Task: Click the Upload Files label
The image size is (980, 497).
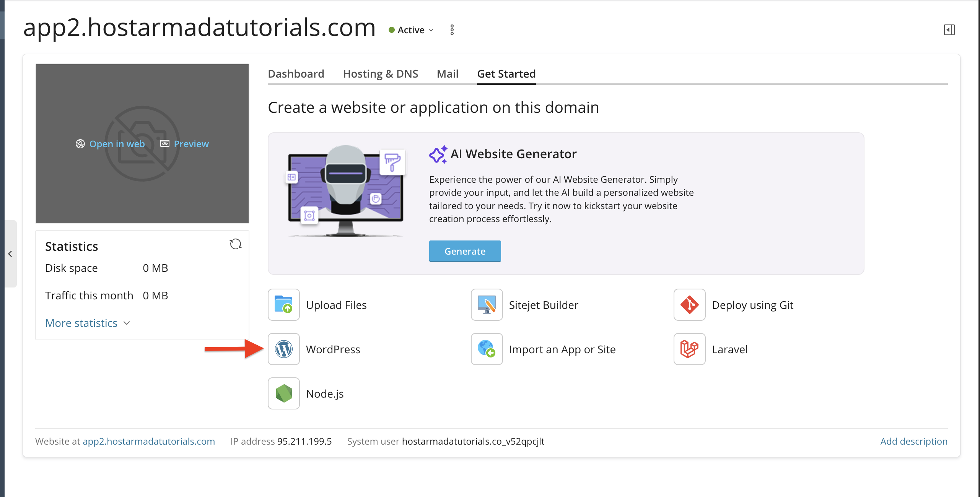Action: click(x=336, y=305)
